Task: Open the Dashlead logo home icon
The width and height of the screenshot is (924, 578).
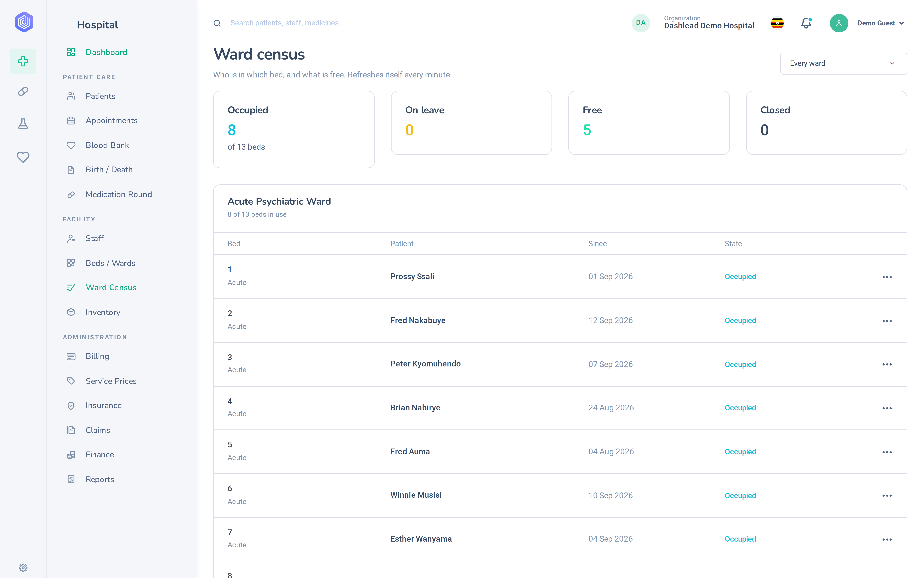Action: pos(24,22)
